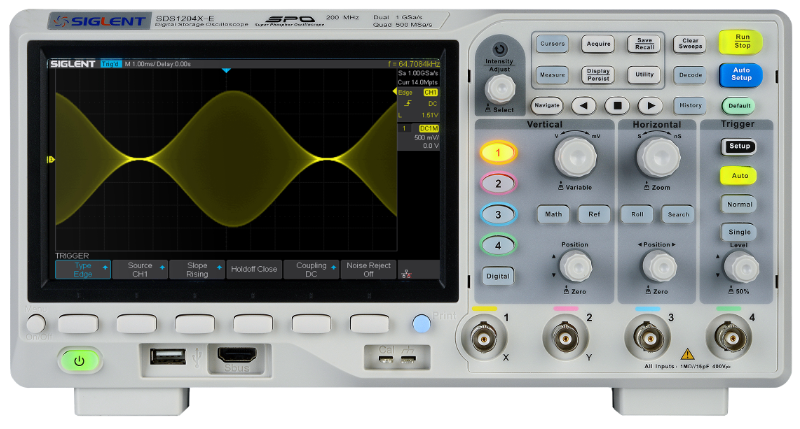Click the Trig'd status indicator on screen
The image size is (800, 429).
(x=110, y=64)
